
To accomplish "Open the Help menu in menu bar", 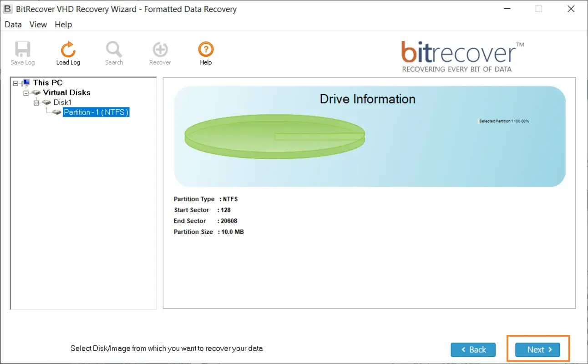I will tap(63, 25).
